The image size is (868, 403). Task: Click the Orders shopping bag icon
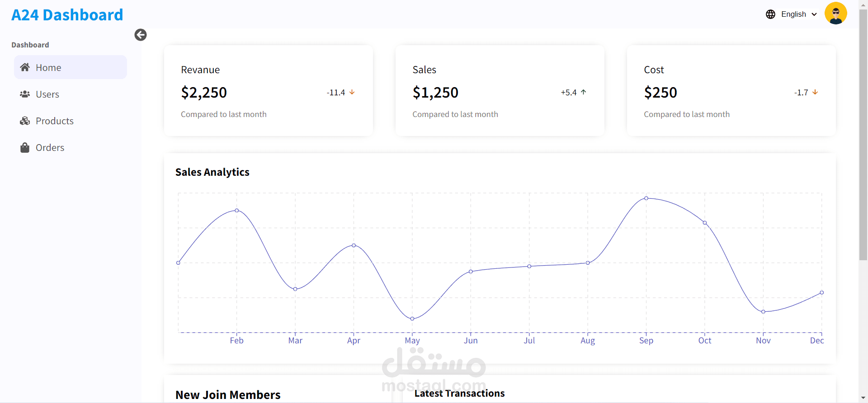coord(25,148)
